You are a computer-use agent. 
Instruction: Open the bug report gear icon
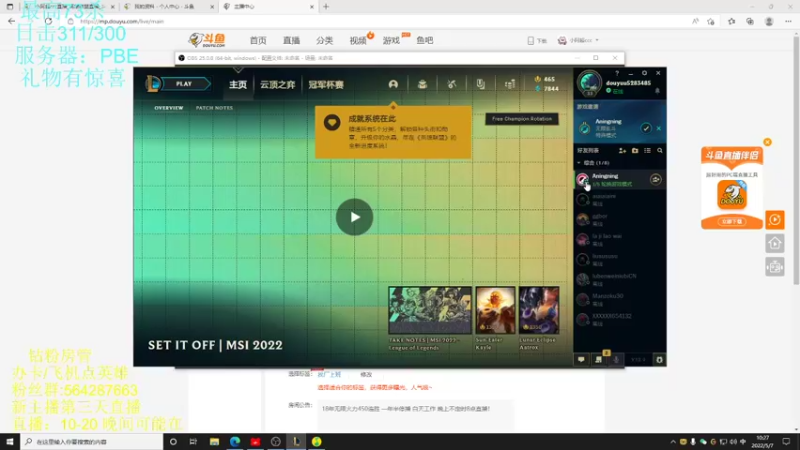point(659,360)
